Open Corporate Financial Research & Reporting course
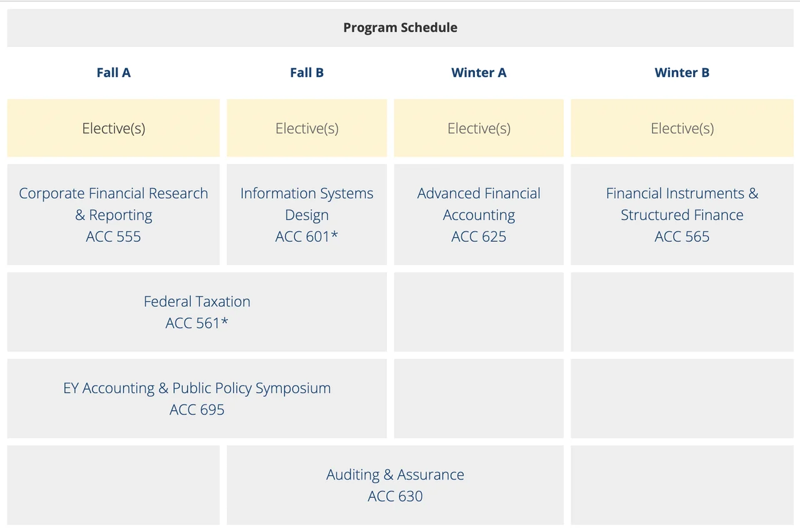 113,214
